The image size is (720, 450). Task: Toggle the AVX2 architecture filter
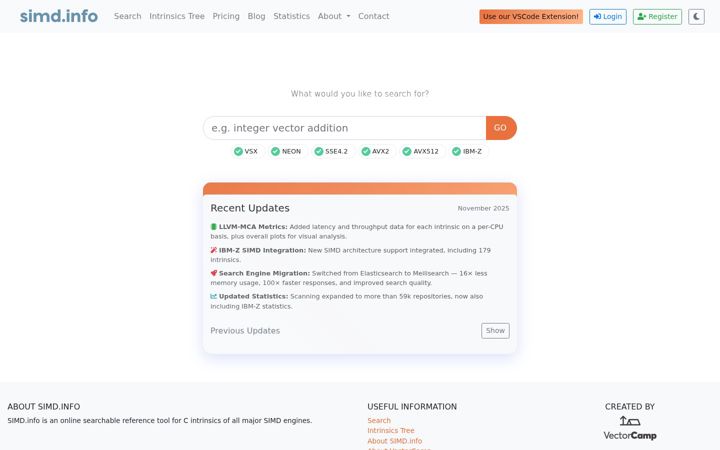(x=376, y=151)
